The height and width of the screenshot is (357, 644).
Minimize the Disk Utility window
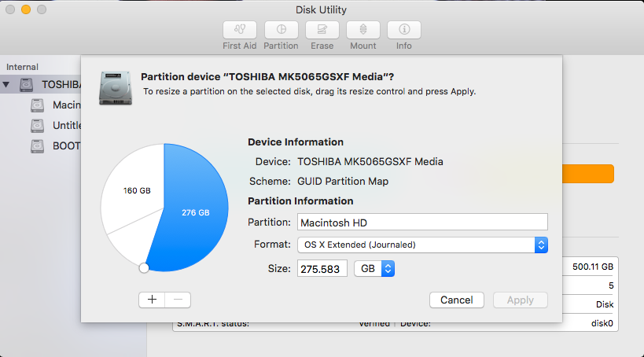pyautogui.click(x=26, y=9)
